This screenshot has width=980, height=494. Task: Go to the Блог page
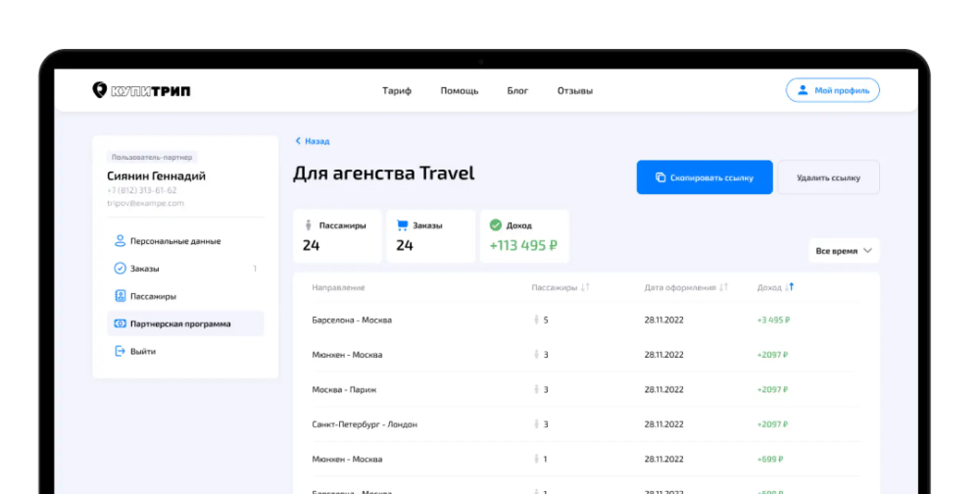(x=517, y=91)
